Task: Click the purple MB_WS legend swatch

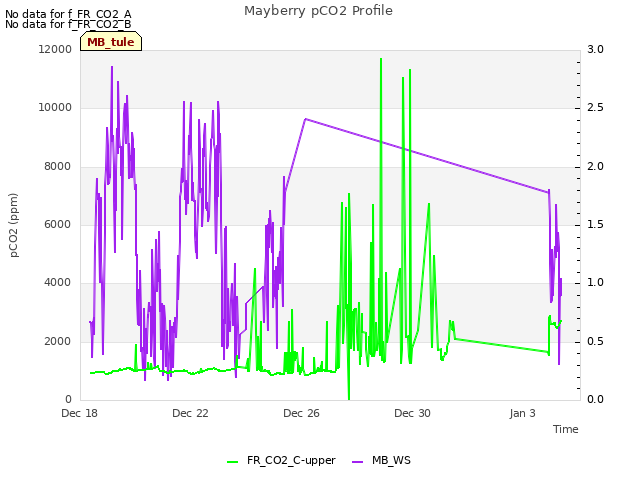Action: click(357, 462)
